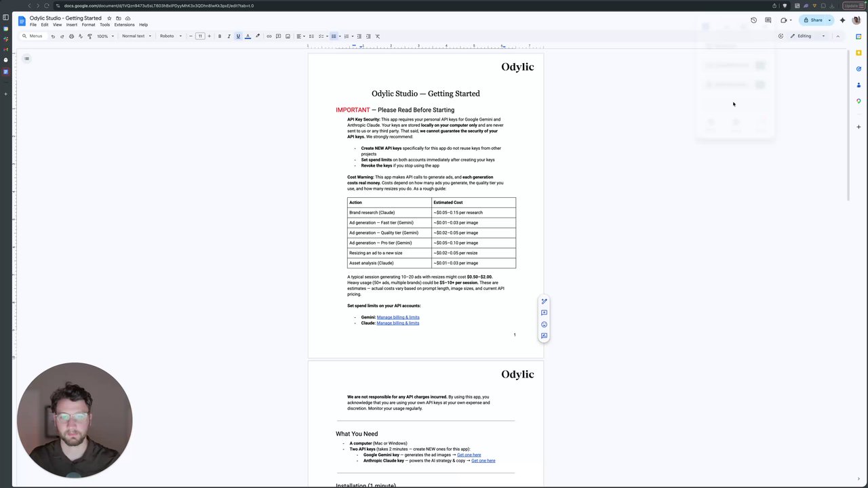The width and height of the screenshot is (868, 488).
Task: Open the Normal text style dropdown
Action: click(x=136, y=36)
